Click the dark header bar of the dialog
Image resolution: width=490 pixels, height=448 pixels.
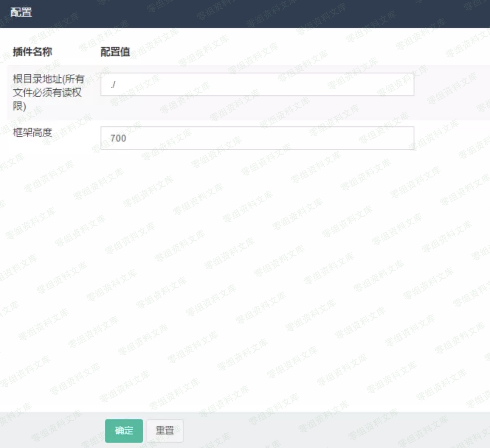click(x=246, y=14)
